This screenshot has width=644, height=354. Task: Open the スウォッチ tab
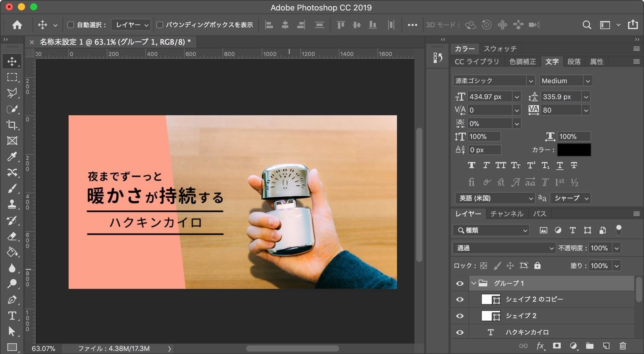[x=500, y=49]
